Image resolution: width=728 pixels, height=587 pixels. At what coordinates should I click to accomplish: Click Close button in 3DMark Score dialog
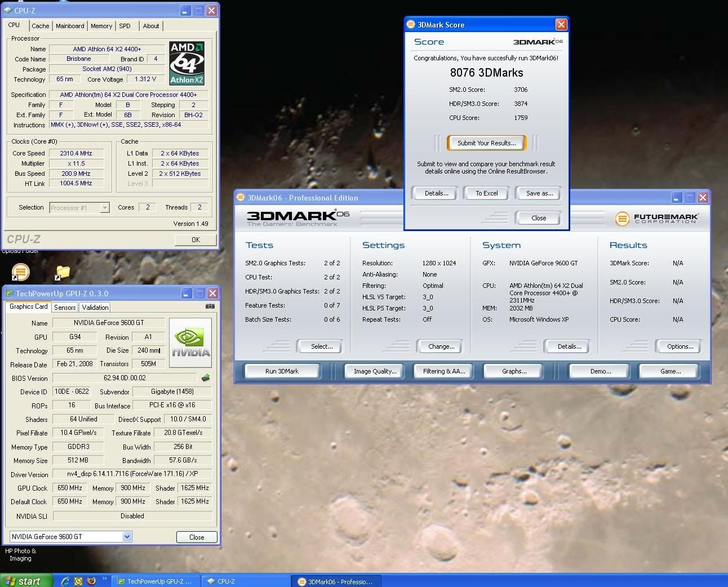pos(539,218)
